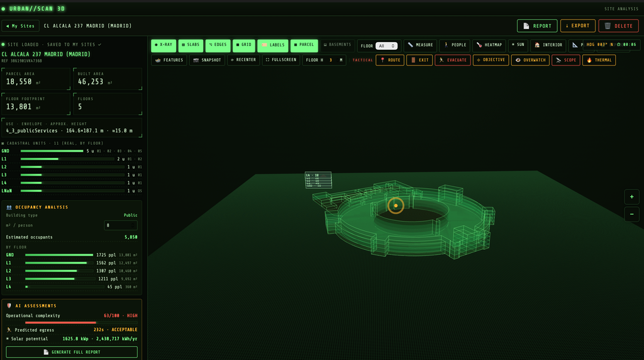Click the FLOOR FOOTPRINT 13,801 value
The width and height of the screenshot is (644, 360).
click(19, 107)
